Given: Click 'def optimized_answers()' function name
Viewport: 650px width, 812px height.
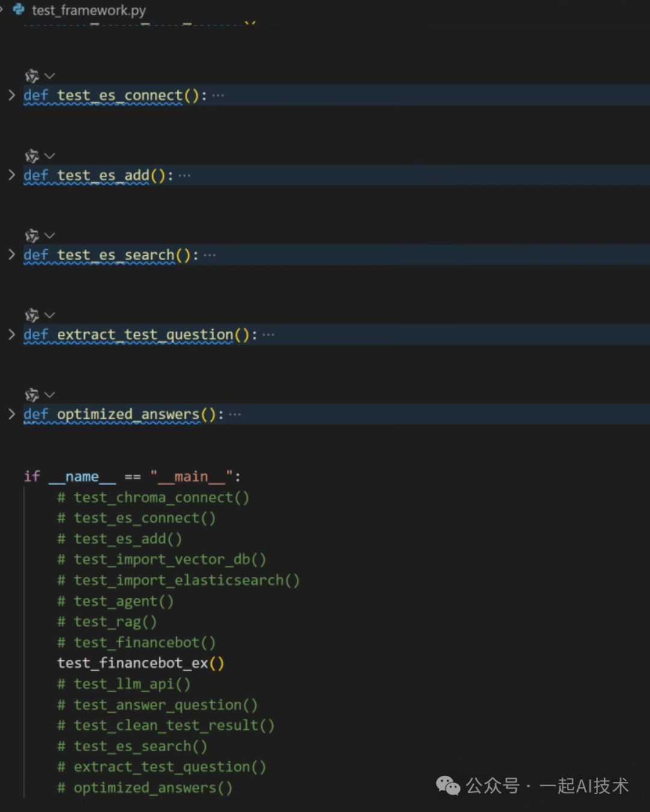Looking at the screenshot, I should click(128, 415).
